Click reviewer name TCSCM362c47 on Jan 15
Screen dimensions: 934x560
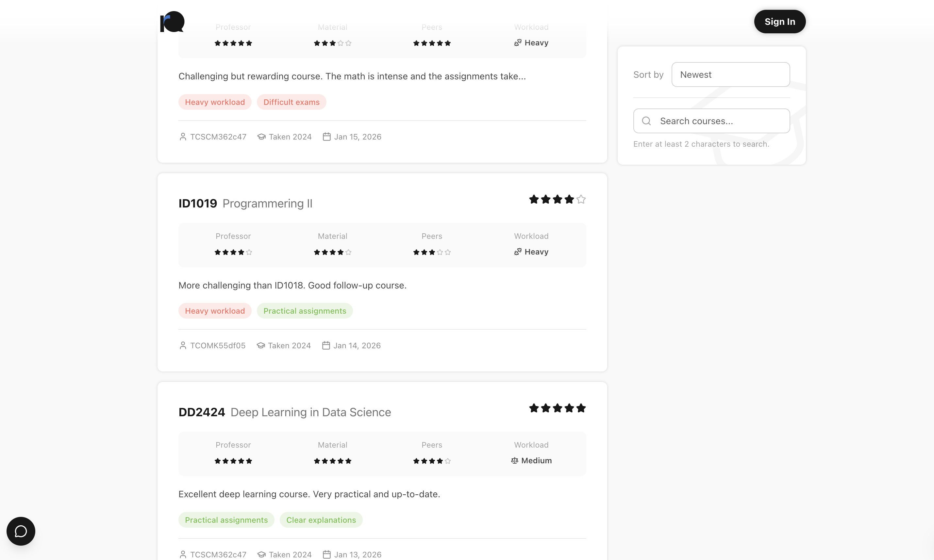pos(218,137)
